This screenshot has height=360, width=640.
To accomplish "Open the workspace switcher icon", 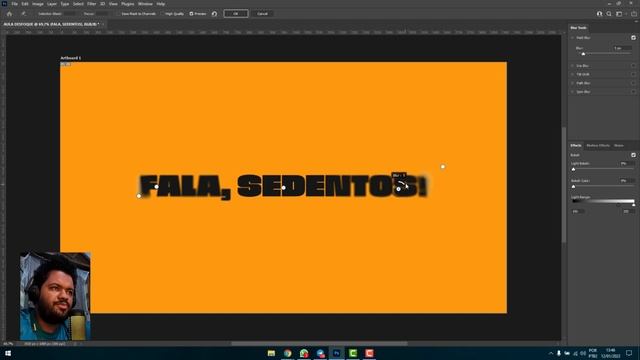I will 619,13.
